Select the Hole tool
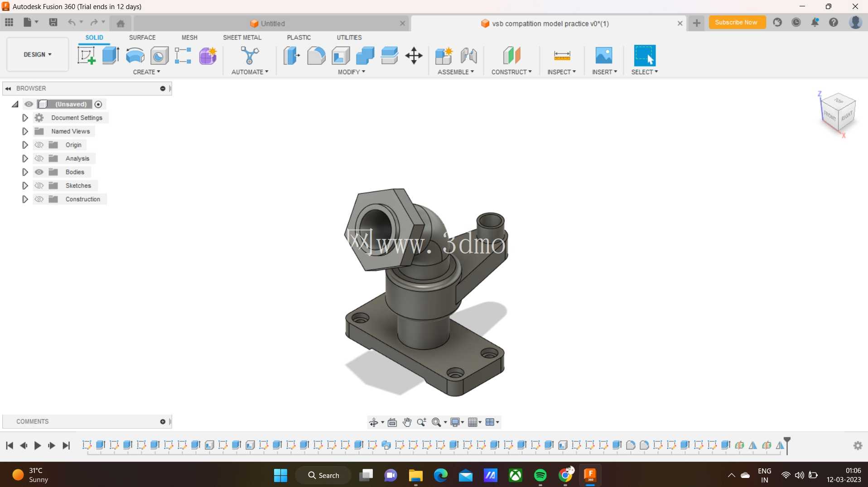The height and width of the screenshot is (487, 868). [x=159, y=56]
